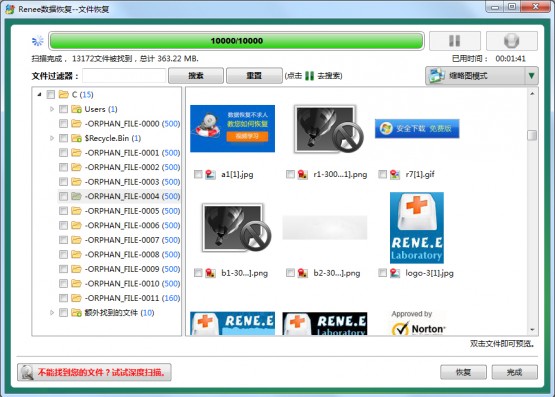Tick the C drive root checkbox
This screenshot has height=397, width=555.
pyautogui.click(x=51, y=94)
